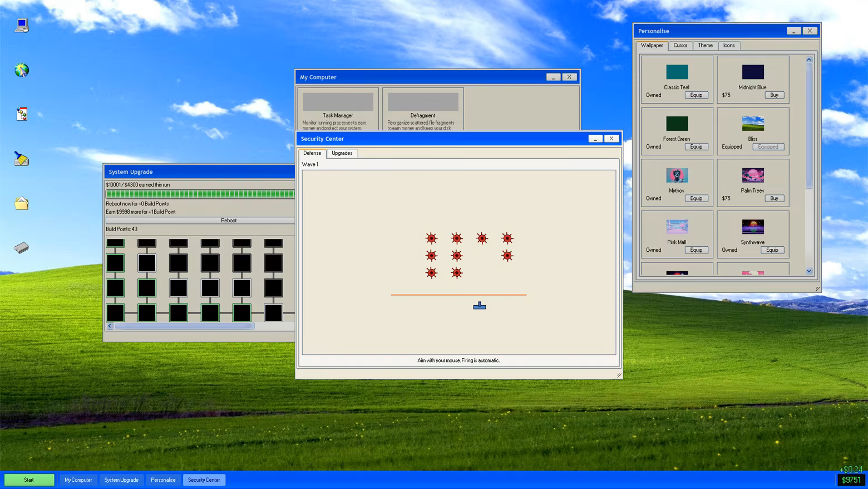Click the "Wave 1" label
The image size is (868, 489).
tap(310, 164)
